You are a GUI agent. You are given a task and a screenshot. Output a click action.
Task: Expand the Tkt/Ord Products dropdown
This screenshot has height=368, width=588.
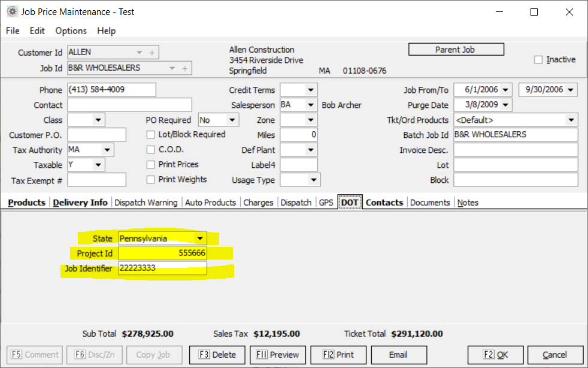[571, 120]
